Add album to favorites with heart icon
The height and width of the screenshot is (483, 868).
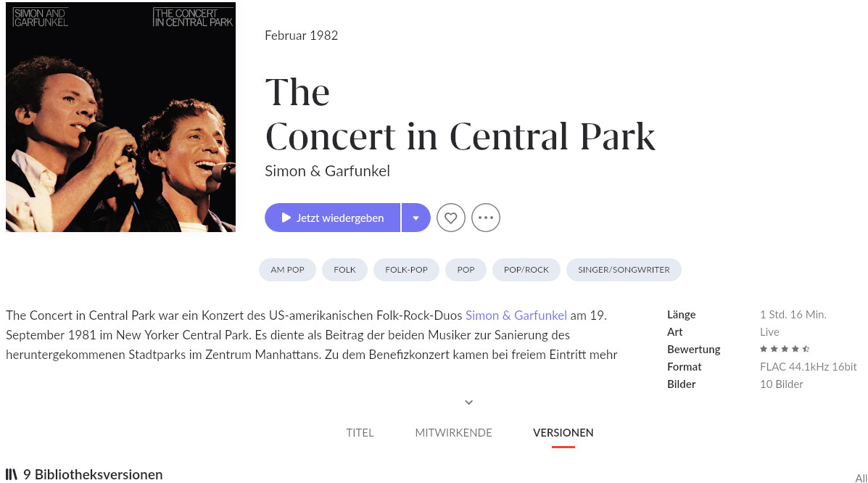tap(450, 218)
